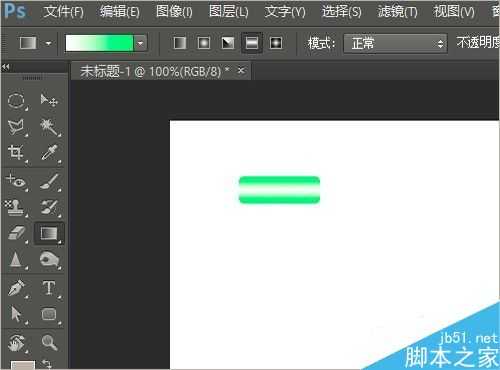Select the Magic Wand tool
The height and width of the screenshot is (370, 500).
point(49,127)
